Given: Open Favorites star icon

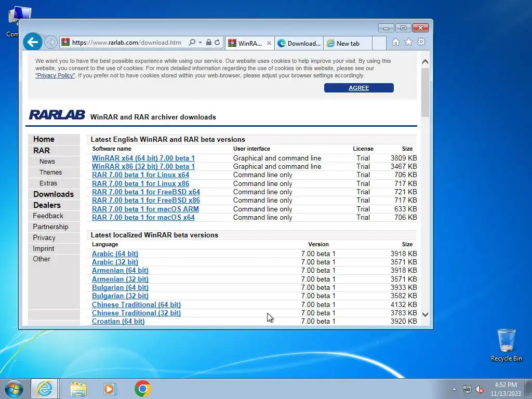Looking at the screenshot, I should pyautogui.click(x=408, y=42).
